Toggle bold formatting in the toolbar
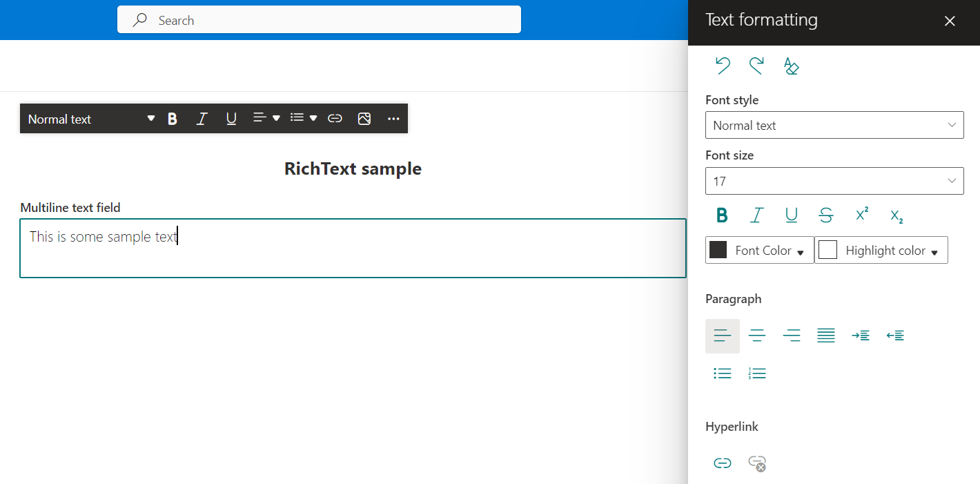Image resolution: width=980 pixels, height=484 pixels. [x=172, y=118]
